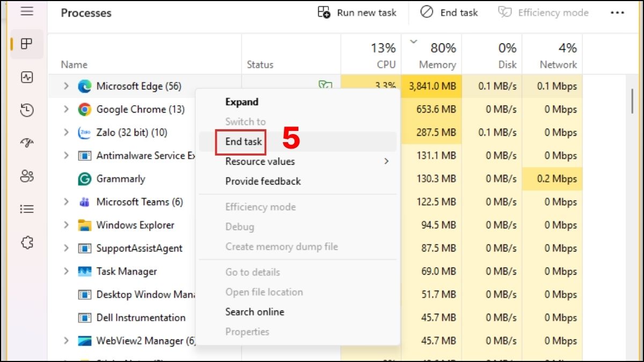Open the hamburger navigation menu

[27, 11]
